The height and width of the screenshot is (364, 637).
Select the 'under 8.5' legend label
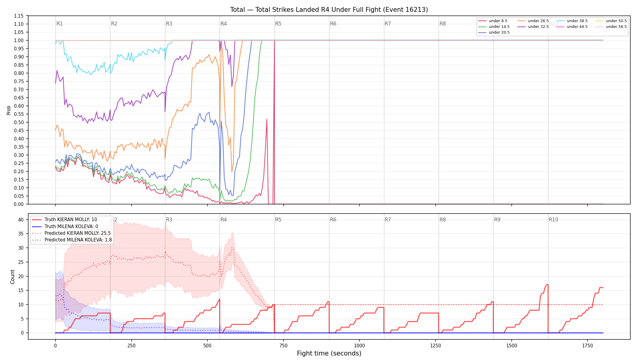point(498,21)
